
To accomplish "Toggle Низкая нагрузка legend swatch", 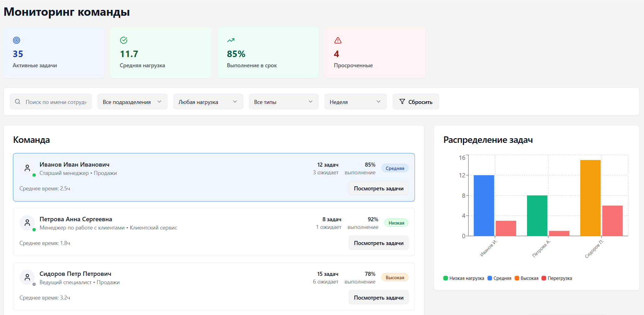I will tap(445, 278).
